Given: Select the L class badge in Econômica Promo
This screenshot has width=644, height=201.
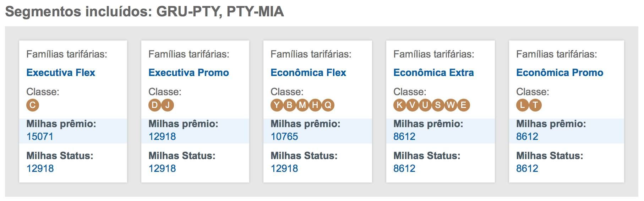Looking at the screenshot, I should [x=523, y=105].
